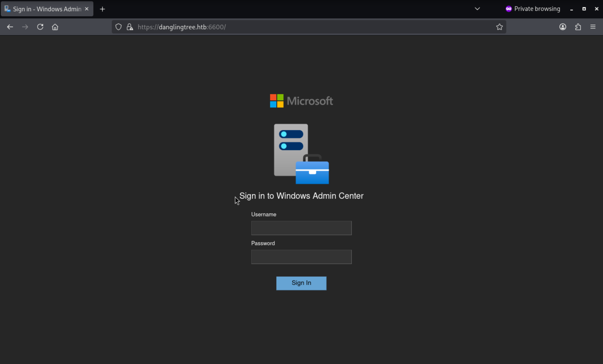
Task: Click into the Password field
Action: pos(301,257)
